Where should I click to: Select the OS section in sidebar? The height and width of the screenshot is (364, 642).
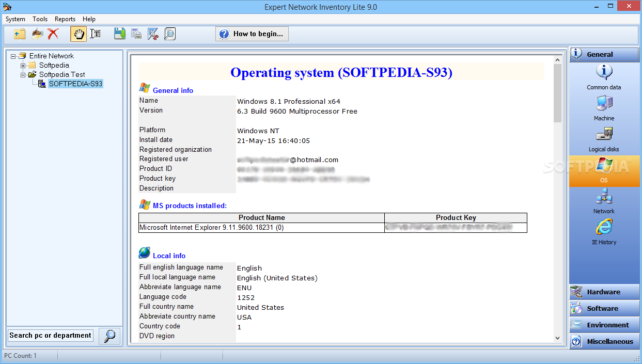[604, 171]
